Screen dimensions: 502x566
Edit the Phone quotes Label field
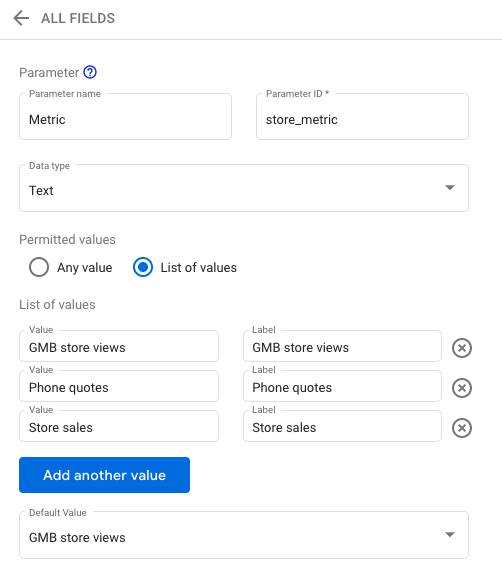tap(342, 386)
